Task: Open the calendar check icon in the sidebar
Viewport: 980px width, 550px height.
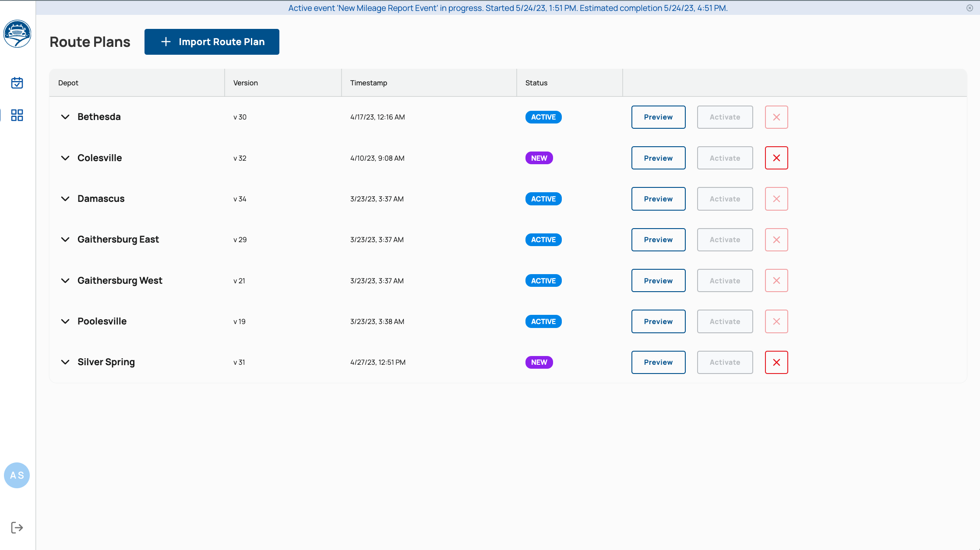Action: pyautogui.click(x=17, y=83)
